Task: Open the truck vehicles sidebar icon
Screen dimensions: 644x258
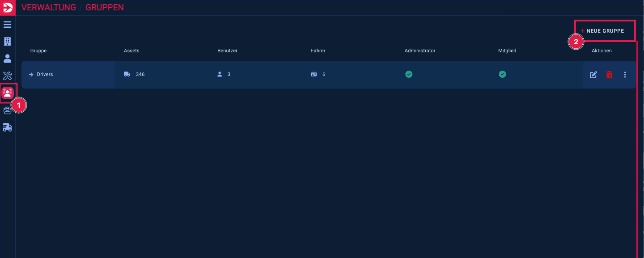Action: pyautogui.click(x=8, y=128)
